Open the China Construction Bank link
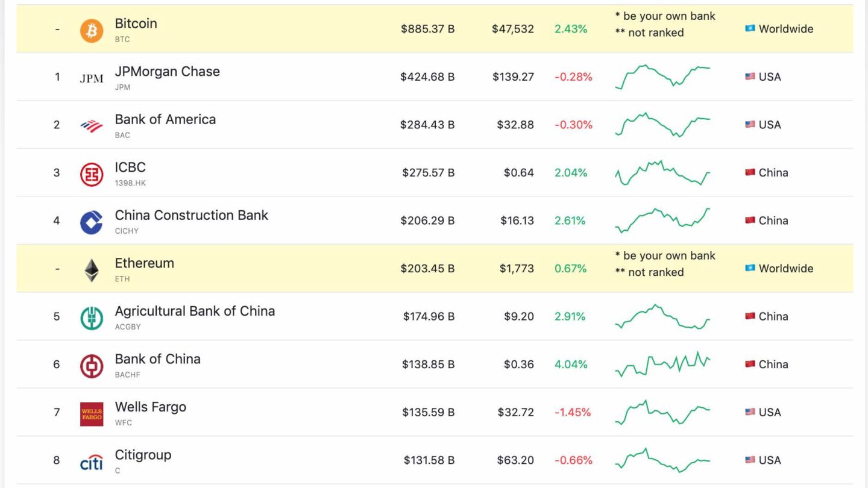This screenshot has height=488, width=868. pos(191,215)
